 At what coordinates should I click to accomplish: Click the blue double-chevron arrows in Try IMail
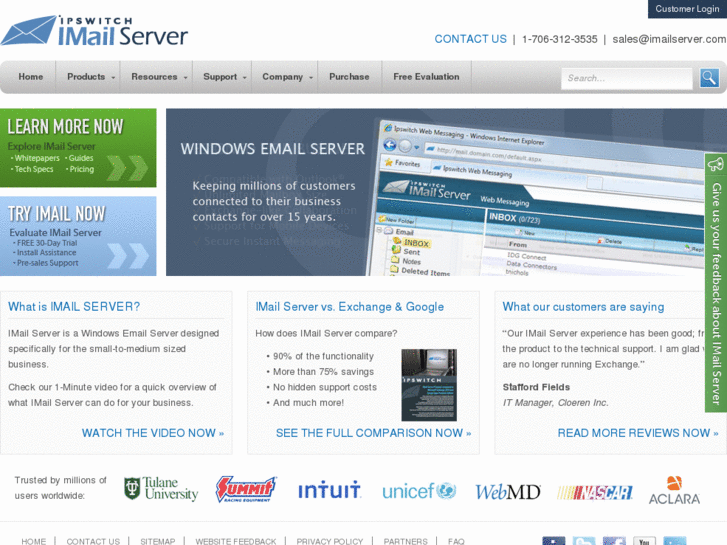click(128, 256)
